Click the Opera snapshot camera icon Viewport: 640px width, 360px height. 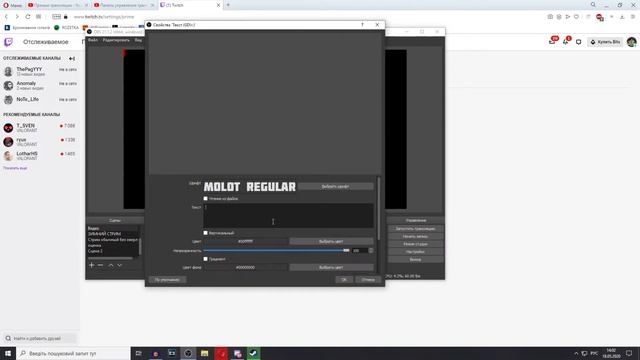pos(550,17)
